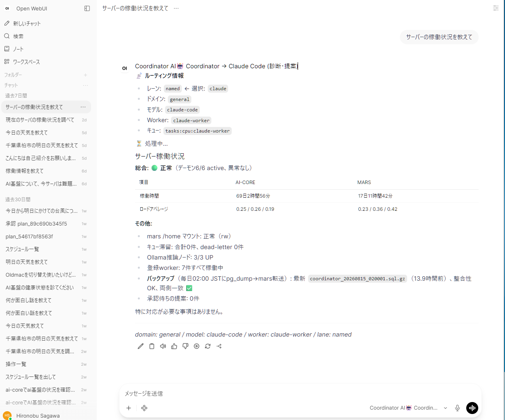Read response aloud with speaker icon

click(x=163, y=346)
